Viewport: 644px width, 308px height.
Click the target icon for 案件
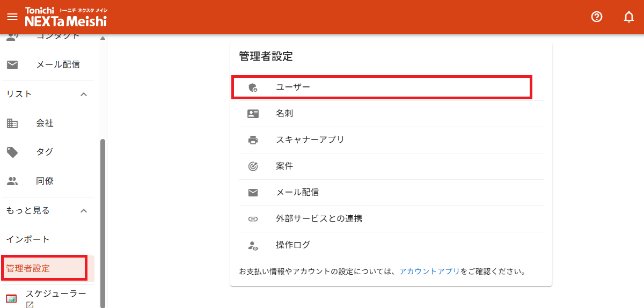pos(253,166)
